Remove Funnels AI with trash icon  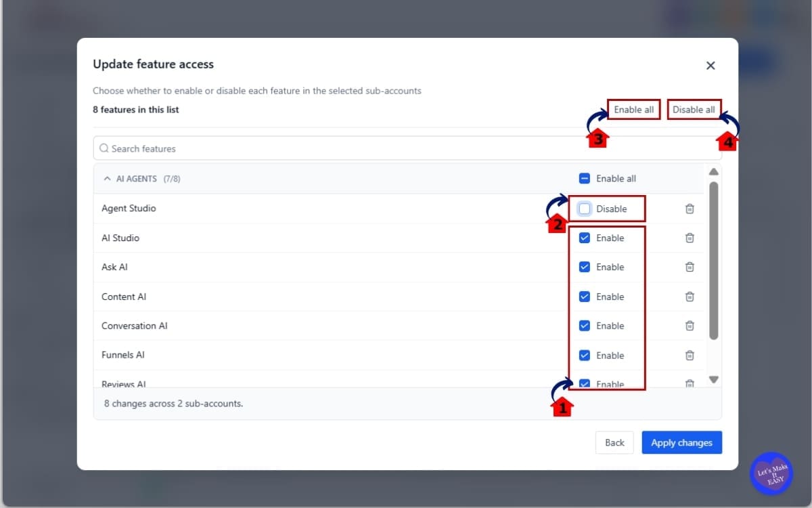pyautogui.click(x=690, y=355)
